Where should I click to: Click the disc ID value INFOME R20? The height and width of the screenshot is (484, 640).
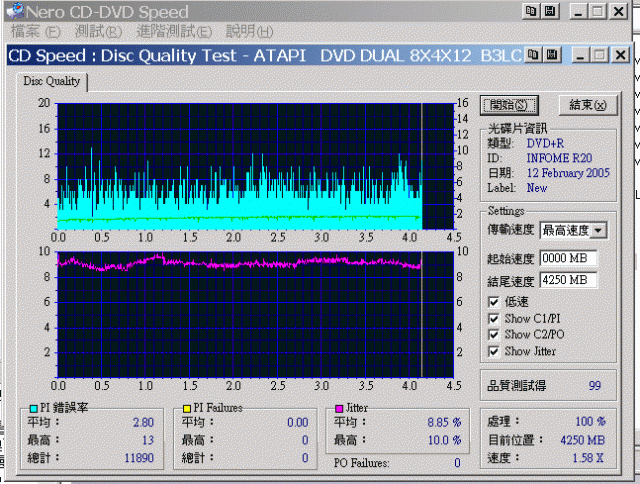click(559, 158)
